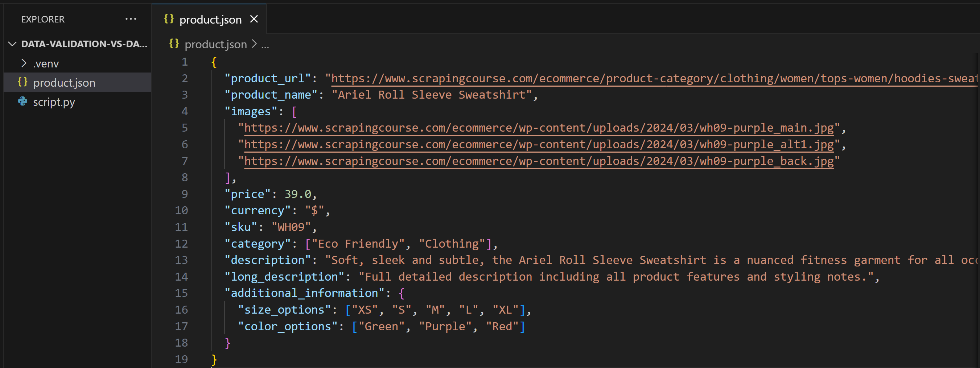Close the product.json editor tab
This screenshot has height=368, width=980.
pyautogui.click(x=254, y=18)
